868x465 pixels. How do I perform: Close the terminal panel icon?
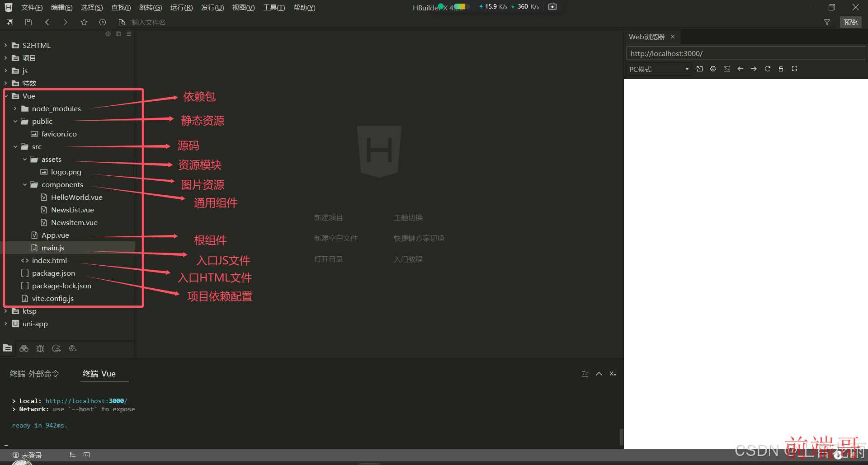click(613, 374)
